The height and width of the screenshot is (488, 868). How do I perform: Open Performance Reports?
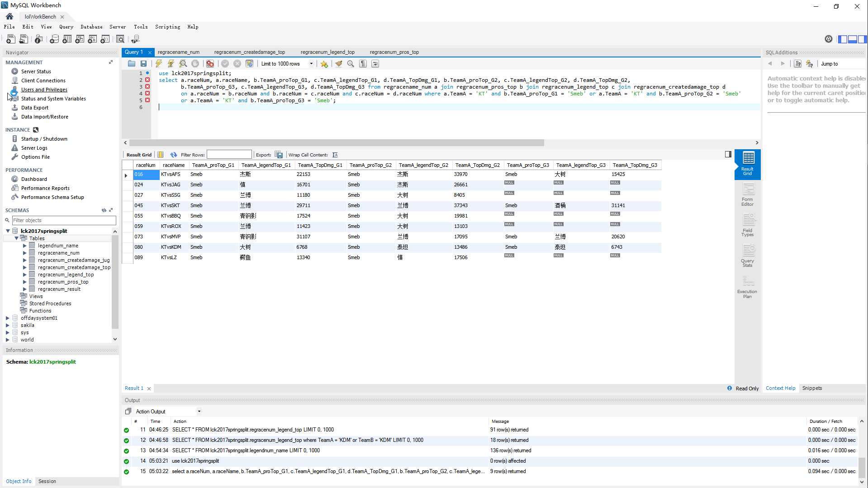(45, 188)
